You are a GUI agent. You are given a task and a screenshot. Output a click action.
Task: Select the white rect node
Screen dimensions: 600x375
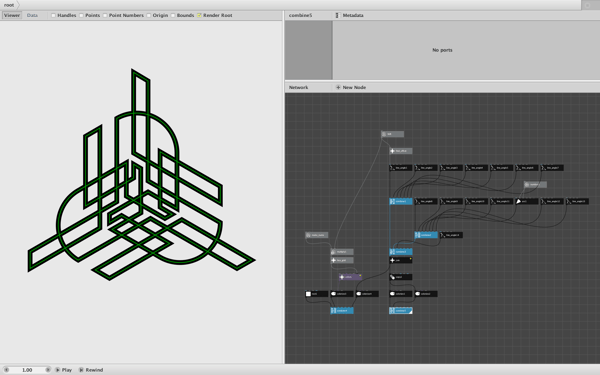tap(316, 294)
